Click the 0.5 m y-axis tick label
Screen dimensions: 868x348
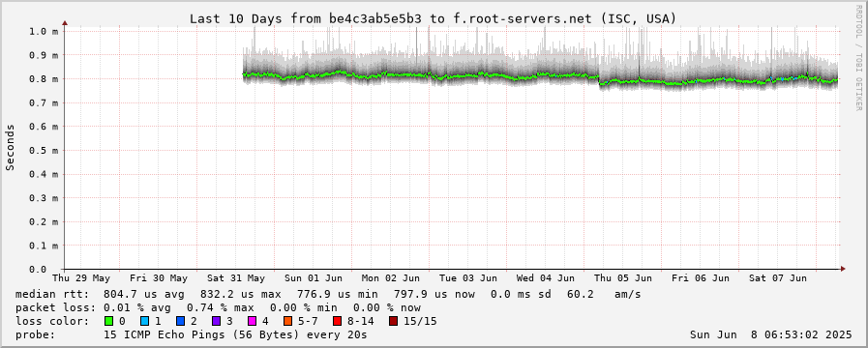pyautogui.click(x=44, y=150)
